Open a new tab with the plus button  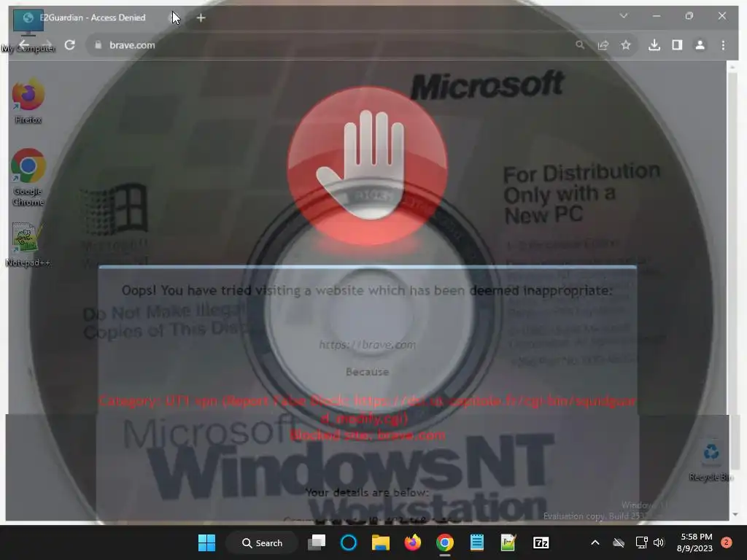[201, 17]
